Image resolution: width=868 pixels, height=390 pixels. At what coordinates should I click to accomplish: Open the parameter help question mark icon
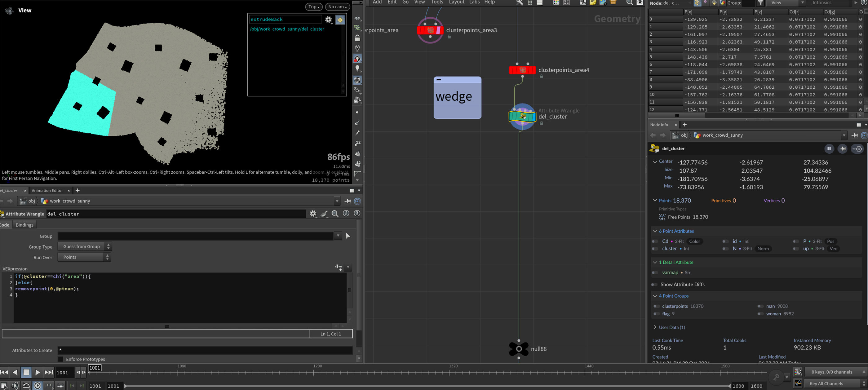(357, 213)
